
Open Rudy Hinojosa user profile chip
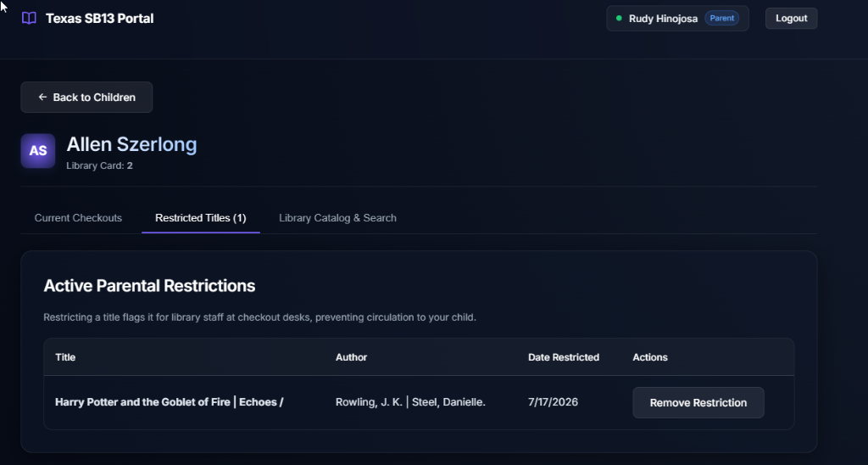[x=677, y=19]
